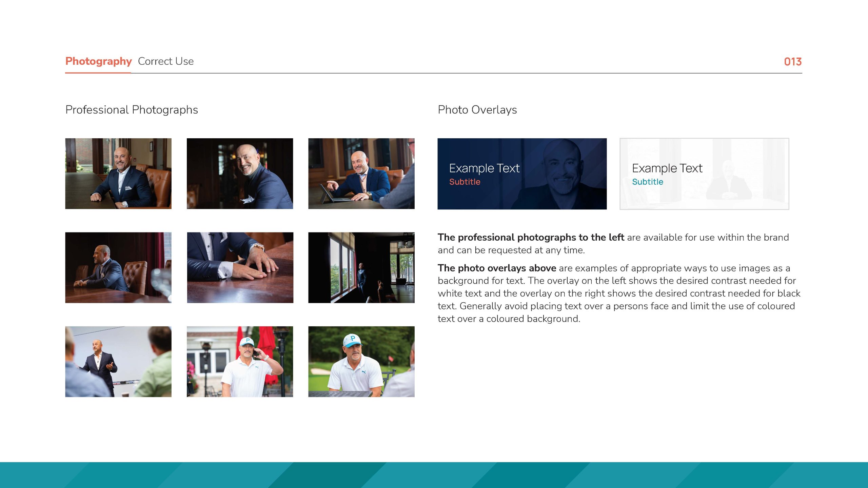Click the light white photo overlay example
Screen dimensions: 868x488
704,174
